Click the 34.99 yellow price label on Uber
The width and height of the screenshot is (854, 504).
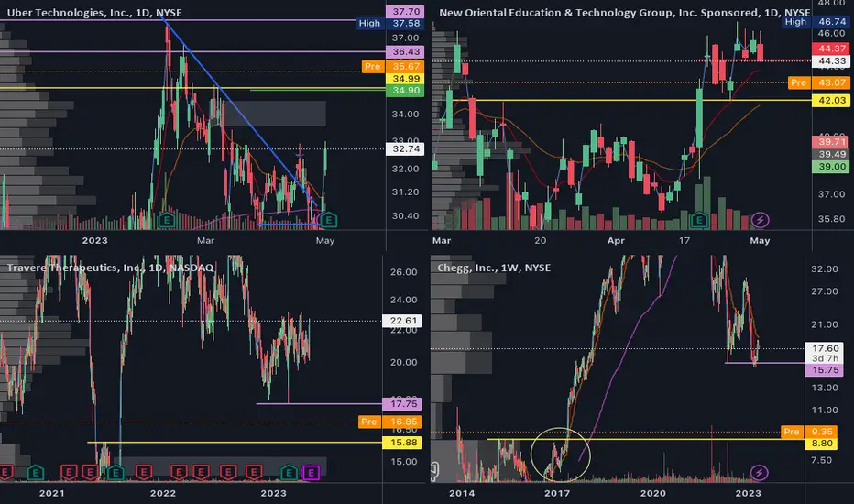pos(406,79)
